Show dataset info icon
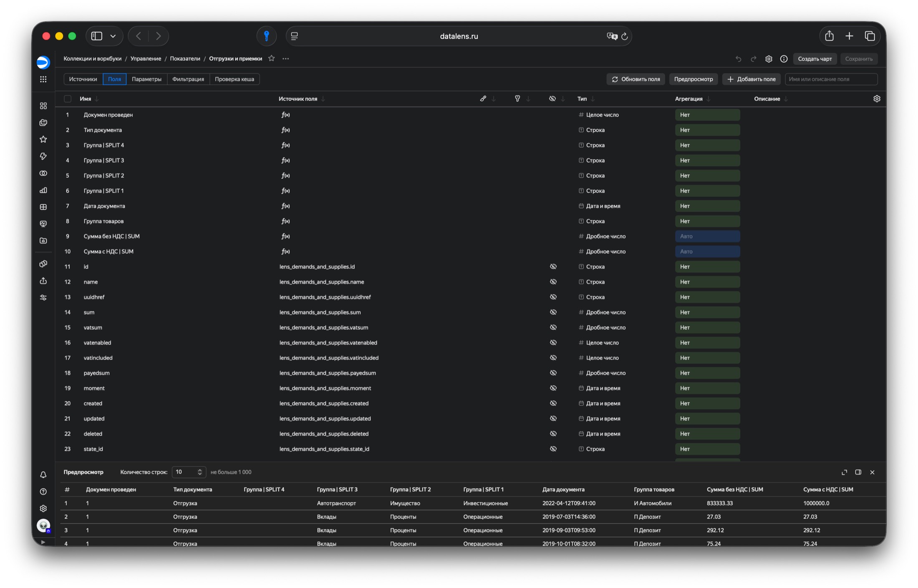918x588 pixels. click(784, 59)
